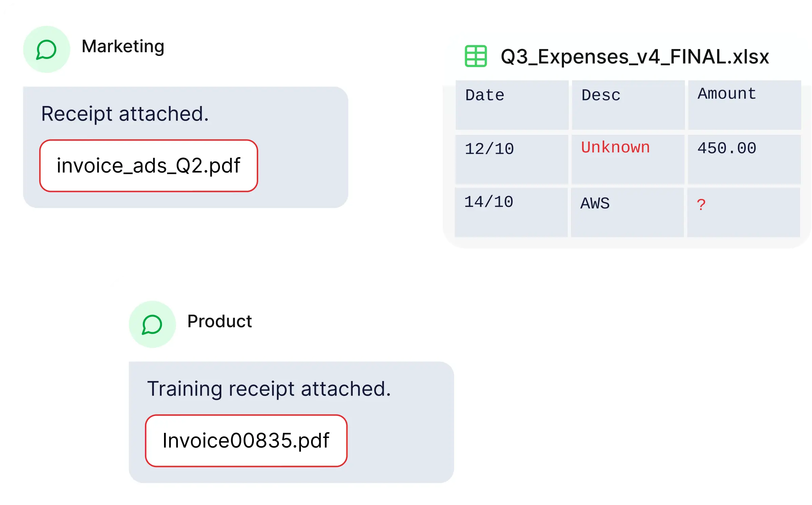
Task: Open the invoice_ads_Q2.pdf attachment
Action: tap(148, 166)
